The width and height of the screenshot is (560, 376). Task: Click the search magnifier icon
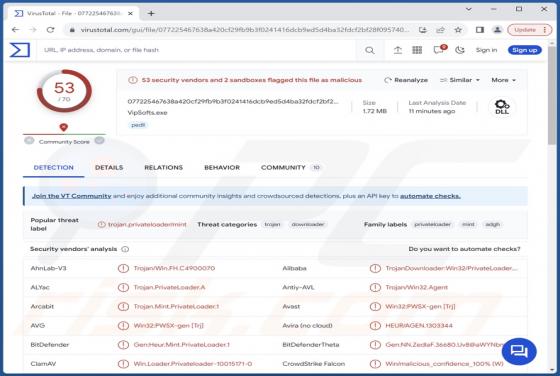pyautogui.click(x=370, y=50)
